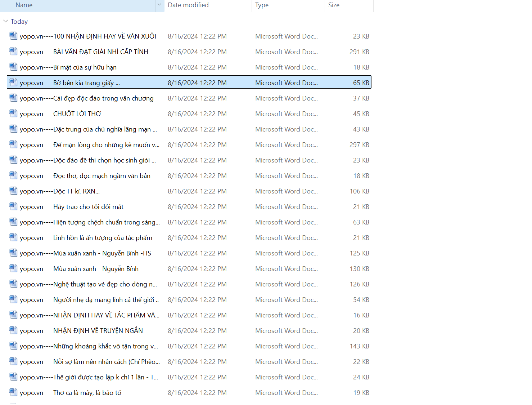This screenshot has height=405, width=532.
Task: Select file name 'Linh hồn là ấn tượng của tác phẩm'
Action: coord(86,238)
